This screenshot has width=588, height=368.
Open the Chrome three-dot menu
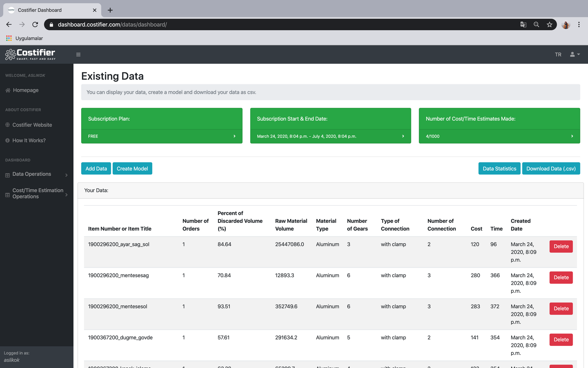click(x=579, y=25)
